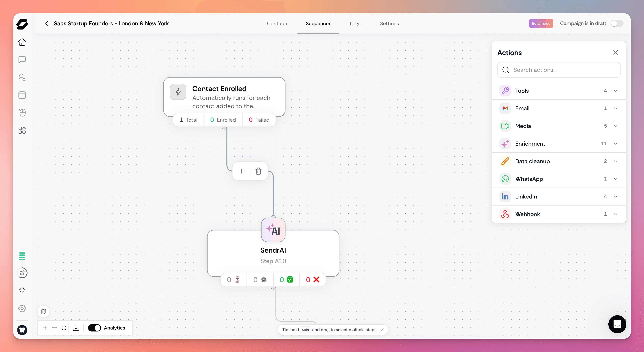Open the Logs tab

[x=355, y=23]
